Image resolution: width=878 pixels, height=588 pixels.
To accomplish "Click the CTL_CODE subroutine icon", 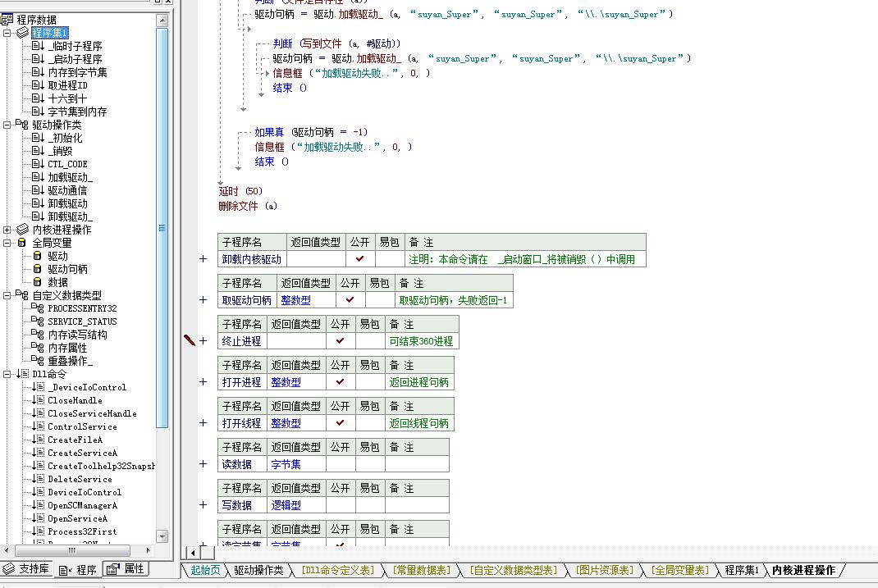I will tap(38, 164).
